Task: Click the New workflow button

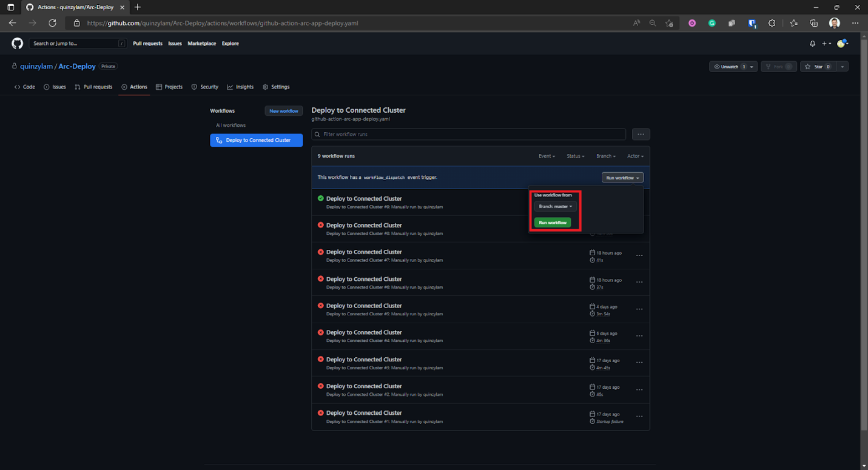Action: (284, 111)
